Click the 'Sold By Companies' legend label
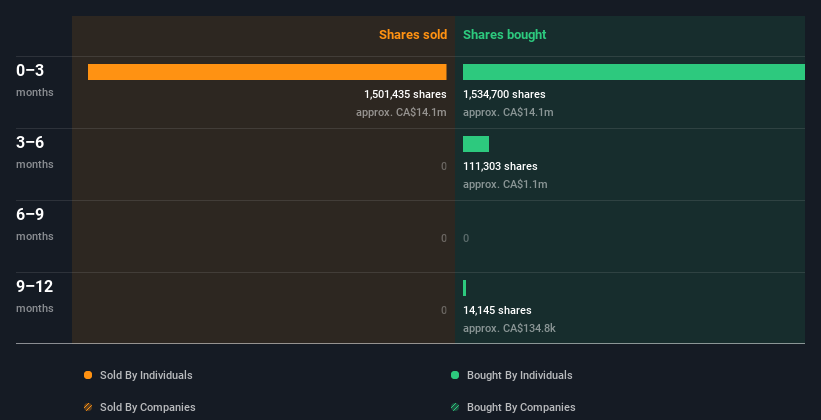The height and width of the screenshot is (420, 821). tap(148, 407)
